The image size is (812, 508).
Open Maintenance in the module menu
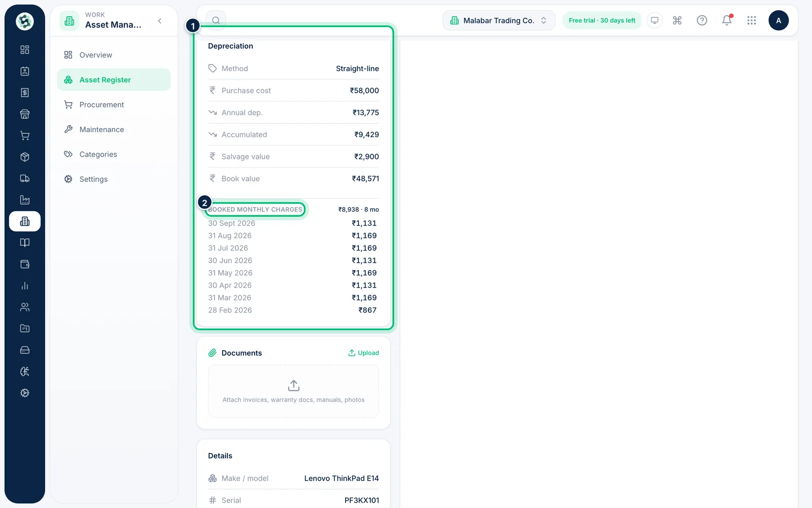[114, 130]
